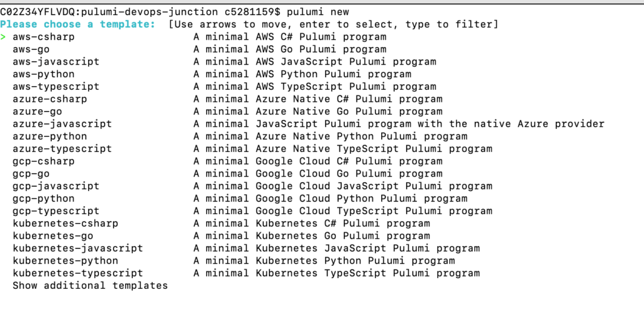
Task: Choose the aws-typescript template
Action: 225,87
